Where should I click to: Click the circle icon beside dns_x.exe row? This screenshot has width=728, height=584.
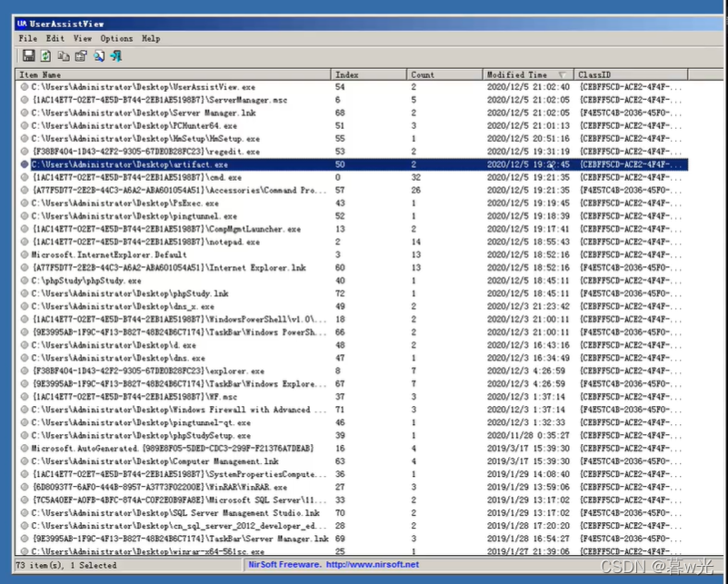pyautogui.click(x=25, y=306)
